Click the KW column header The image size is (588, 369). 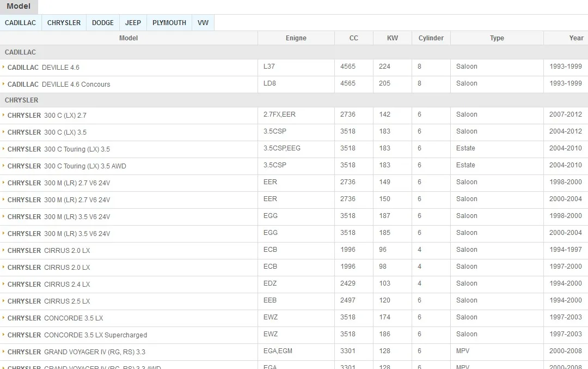pos(392,38)
